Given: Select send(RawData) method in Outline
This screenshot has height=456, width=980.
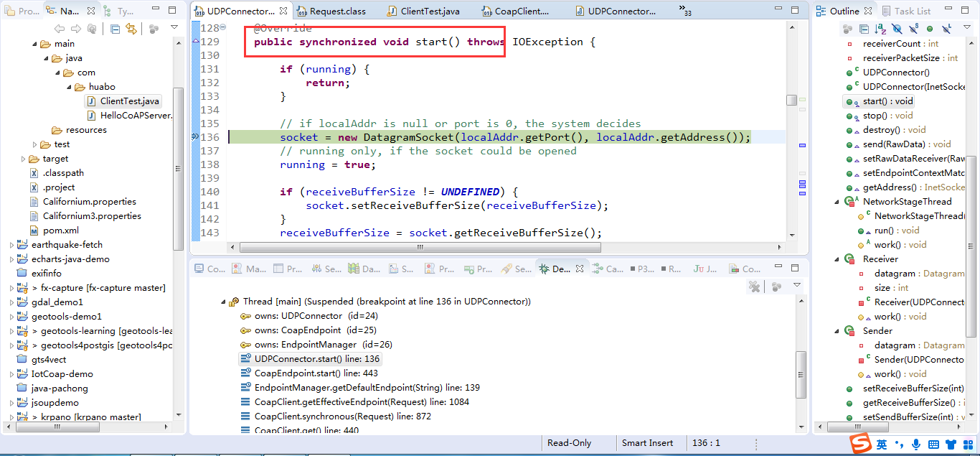Looking at the screenshot, I should coord(898,144).
